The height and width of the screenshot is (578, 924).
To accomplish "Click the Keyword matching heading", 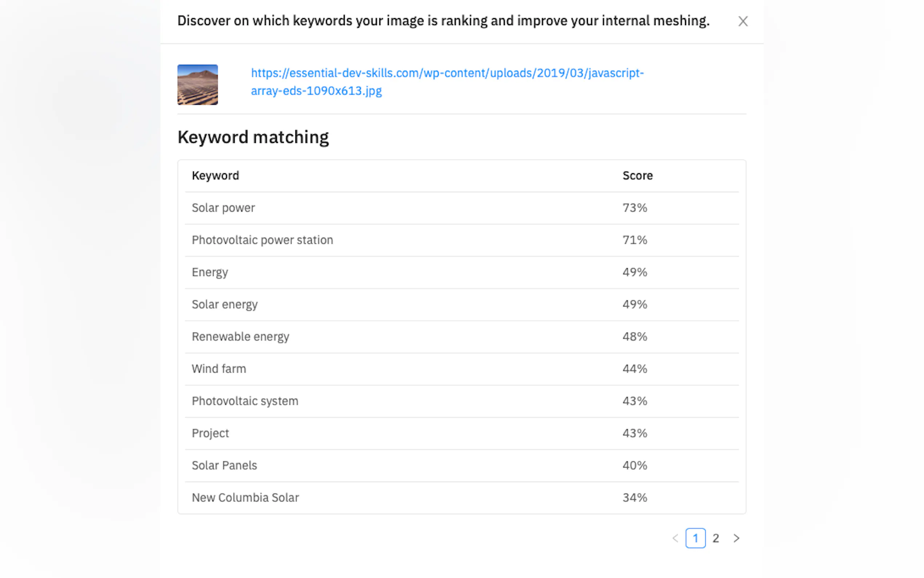I will coord(253,137).
